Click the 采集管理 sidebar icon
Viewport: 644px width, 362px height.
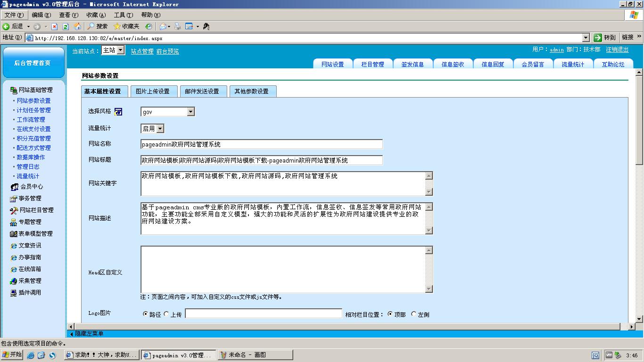pos(14,281)
